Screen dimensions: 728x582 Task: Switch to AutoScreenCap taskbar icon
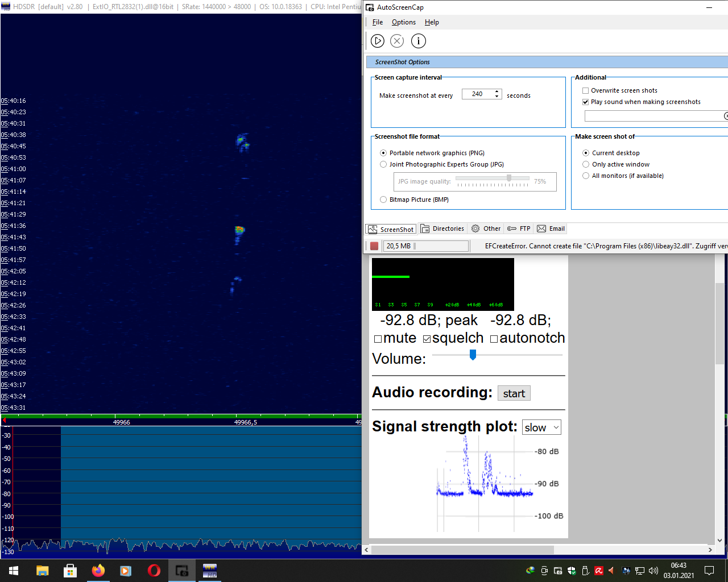click(x=182, y=571)
